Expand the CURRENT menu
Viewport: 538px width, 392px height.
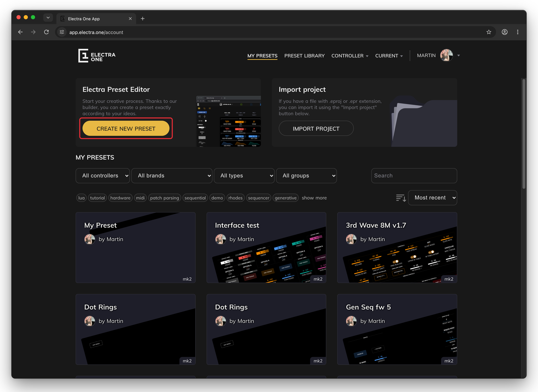(x=389, y=56)
